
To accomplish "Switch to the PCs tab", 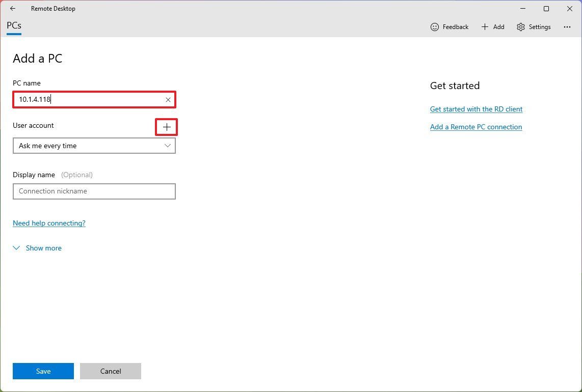I will 13,25.
